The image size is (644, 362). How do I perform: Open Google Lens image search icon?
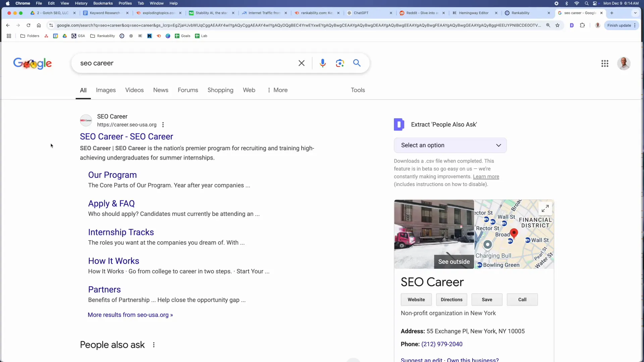(340, 63)
